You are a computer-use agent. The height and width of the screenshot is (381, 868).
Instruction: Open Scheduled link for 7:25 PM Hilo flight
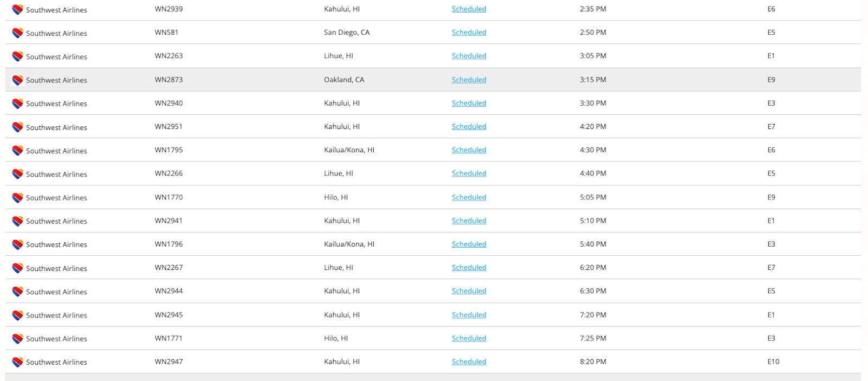pyautogui.click(x=469, y=338)
